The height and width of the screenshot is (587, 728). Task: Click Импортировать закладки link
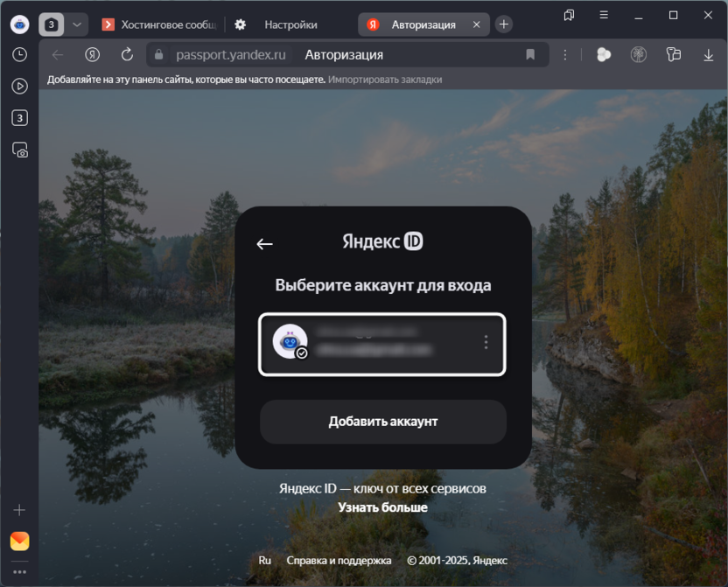385,80
